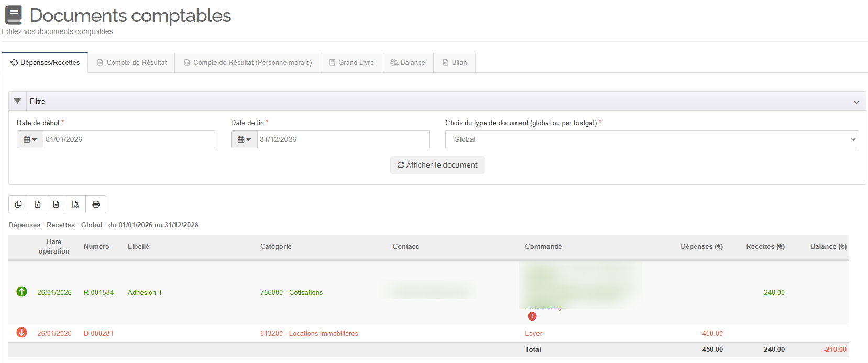Collapse the Filtre panel using the chevron
This screenshot has width=868, height=363.
point(856,102)
